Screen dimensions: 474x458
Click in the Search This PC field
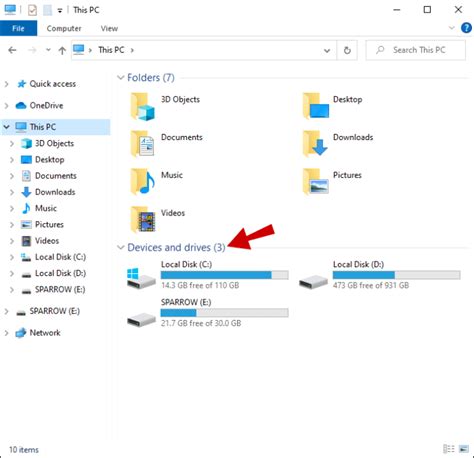415,50
